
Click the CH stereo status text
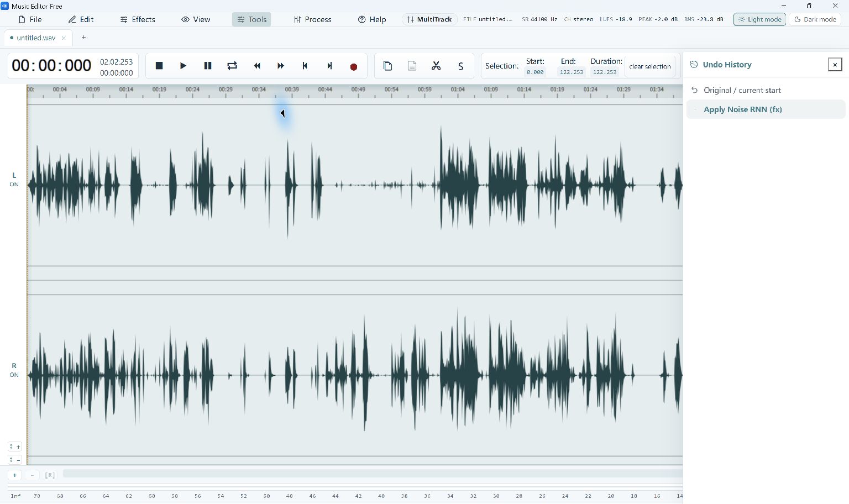[x=579, y=19]
